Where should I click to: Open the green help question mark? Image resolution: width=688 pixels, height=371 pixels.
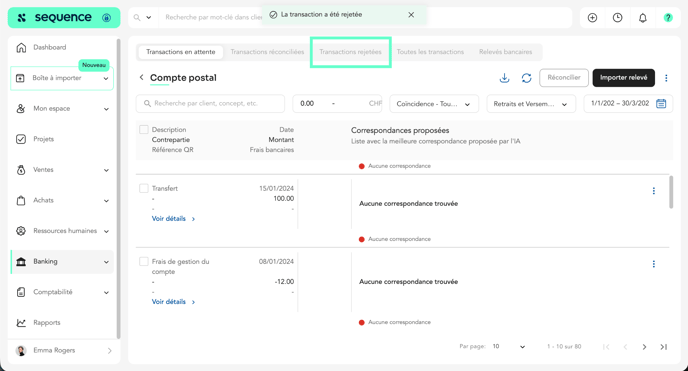[668, 18]
